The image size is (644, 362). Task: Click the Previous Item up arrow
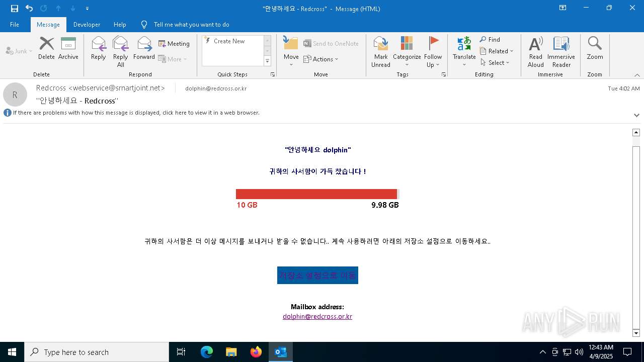click(58, 9)
